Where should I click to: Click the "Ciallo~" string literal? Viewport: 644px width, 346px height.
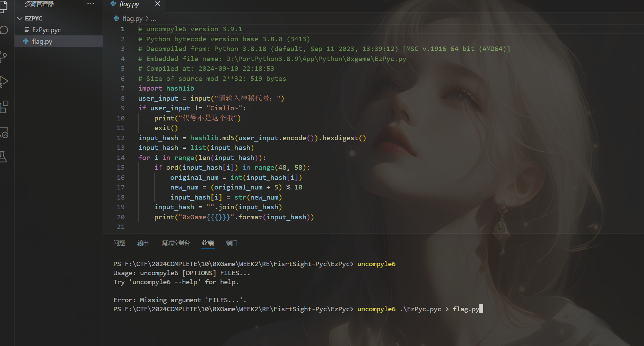pyautogui.click(x=224, y=108)
